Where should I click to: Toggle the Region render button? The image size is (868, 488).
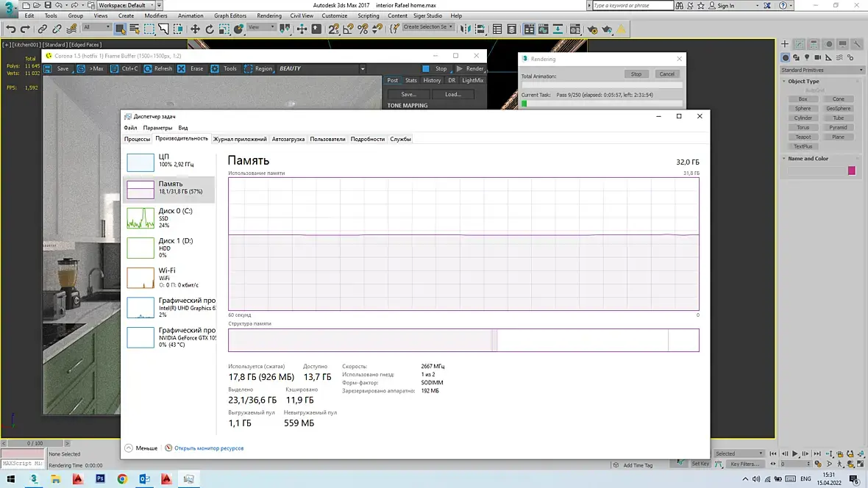tap(258, 68)
